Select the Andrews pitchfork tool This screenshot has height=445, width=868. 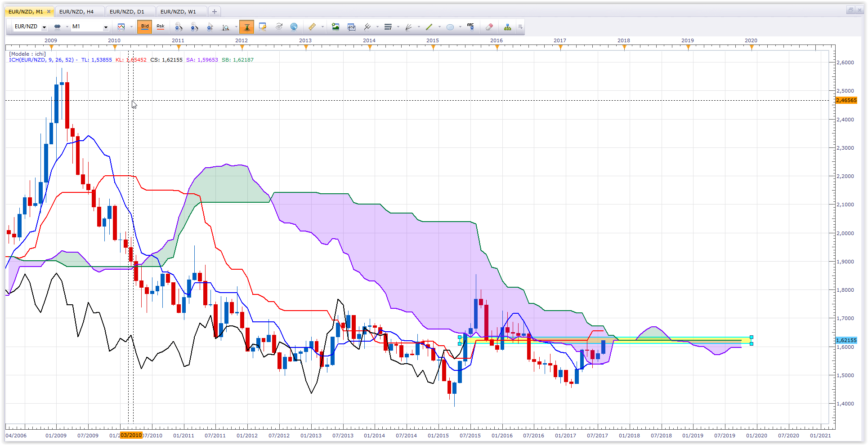pos(367,27)
